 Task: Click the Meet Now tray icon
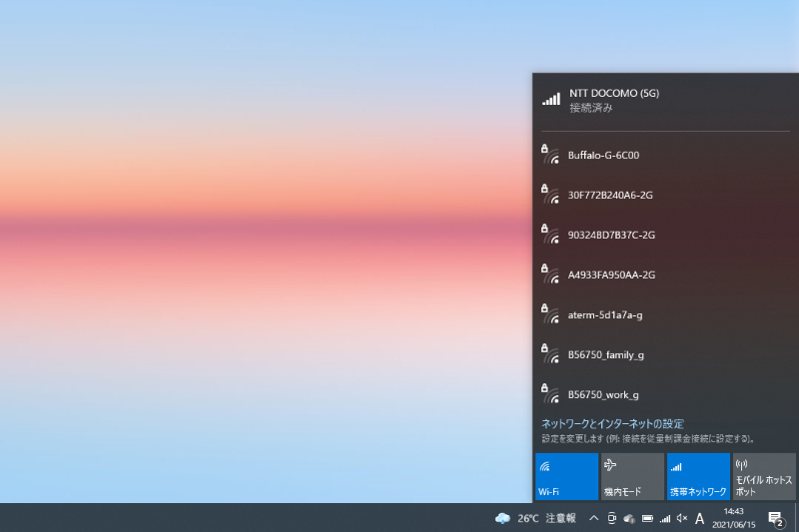pyautogui.click(x=611, y=518)
